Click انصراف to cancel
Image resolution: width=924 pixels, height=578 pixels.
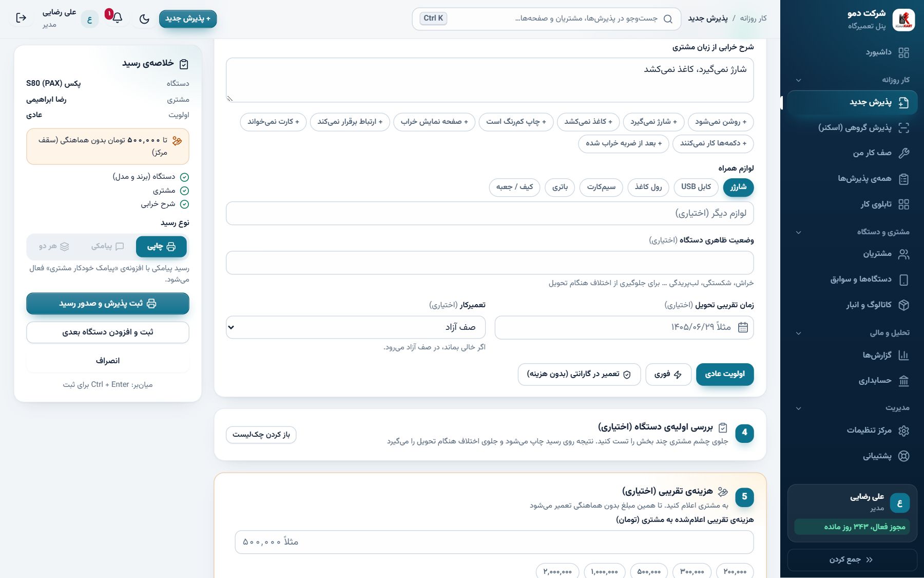pyautogui.click(x=108, y=361)
